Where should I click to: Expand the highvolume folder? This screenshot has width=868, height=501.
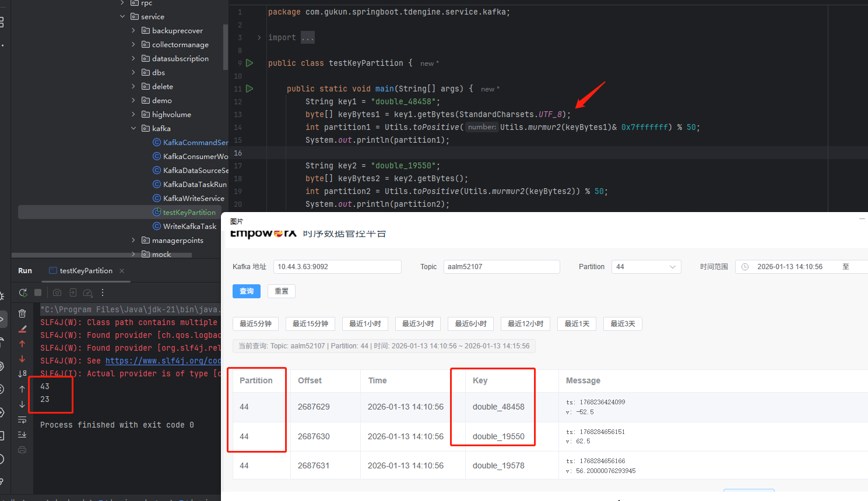click(133, 114)
